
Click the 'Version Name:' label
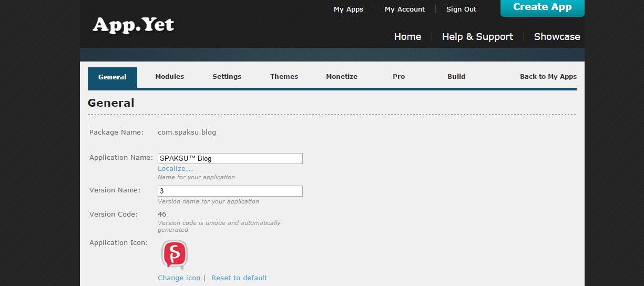[x=115, y=190]
